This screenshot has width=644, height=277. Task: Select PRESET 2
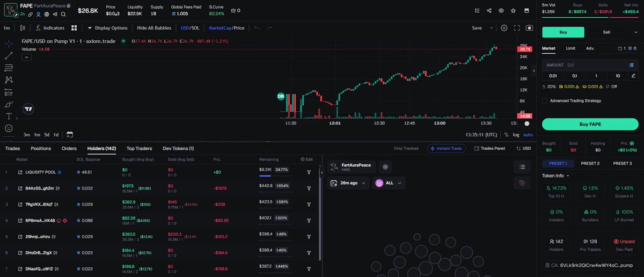pyautogui.click(x=590, y=163)
